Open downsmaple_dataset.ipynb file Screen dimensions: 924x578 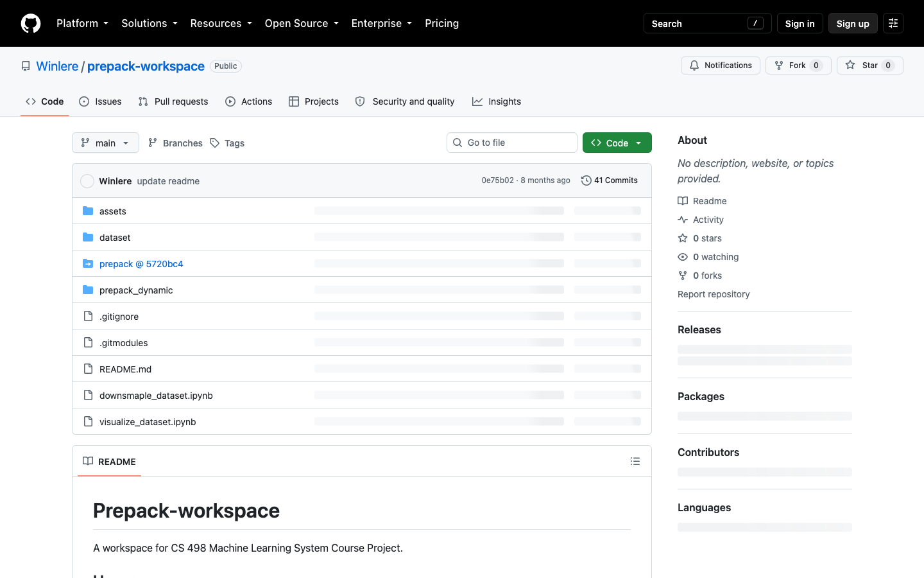156,396
